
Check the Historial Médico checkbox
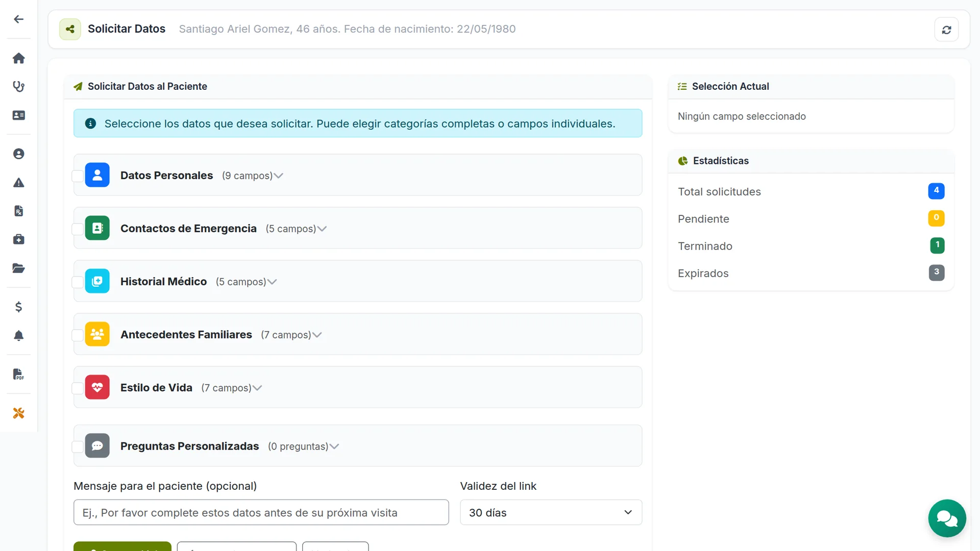[x=78, y=282]
